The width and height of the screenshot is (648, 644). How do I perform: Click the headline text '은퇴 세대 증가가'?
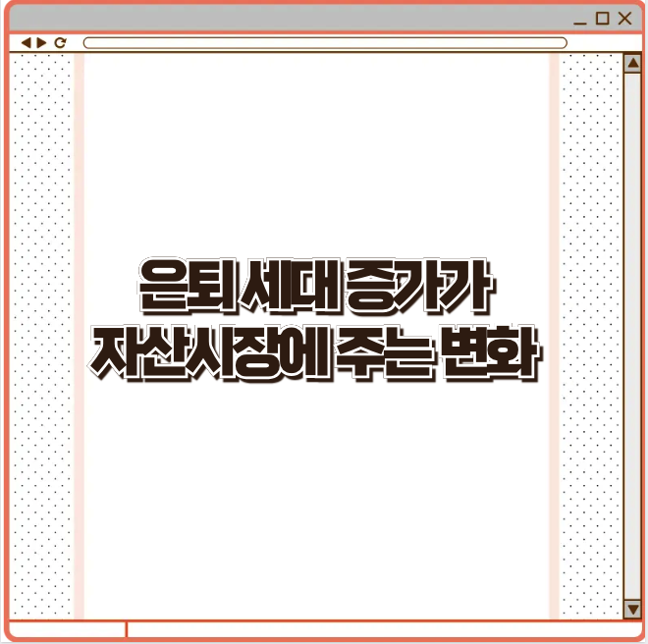[316, 287]
